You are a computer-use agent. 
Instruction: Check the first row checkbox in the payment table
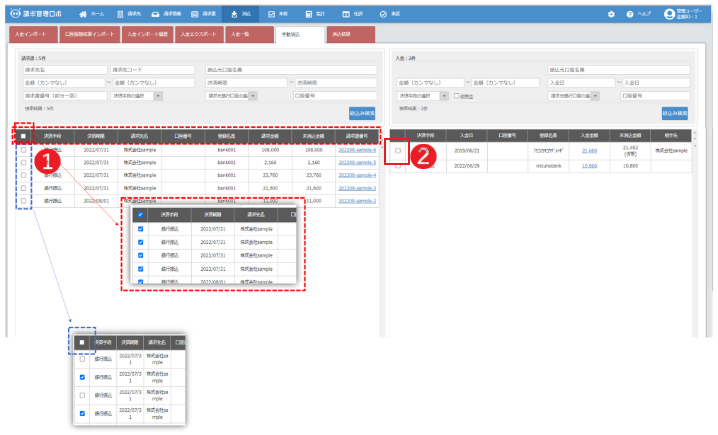[398, 151]
